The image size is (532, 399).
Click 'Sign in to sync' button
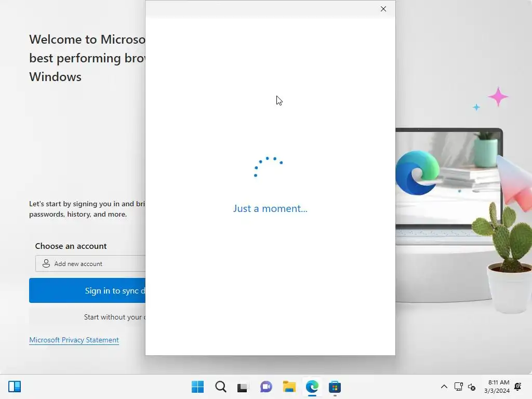pyautogui.click(x=87, y=290)
